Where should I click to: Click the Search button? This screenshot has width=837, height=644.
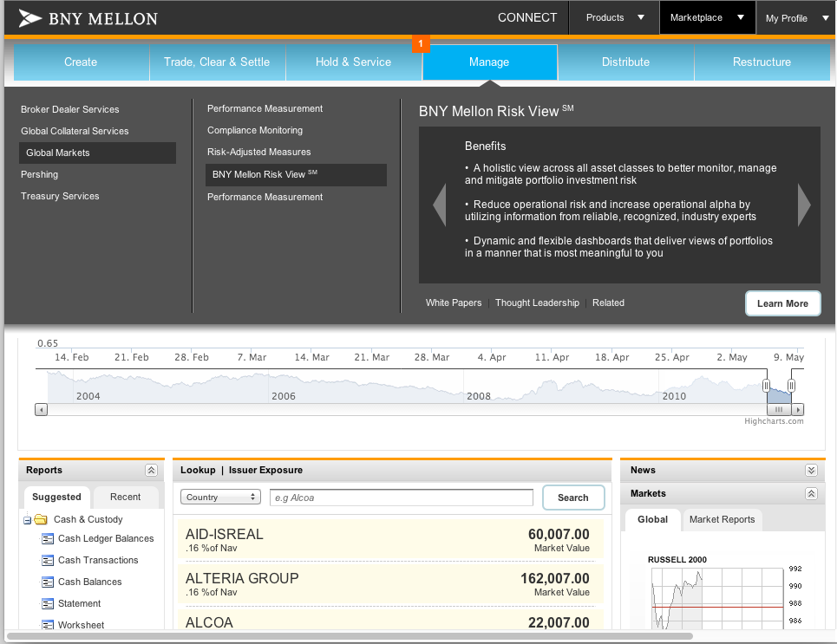573,498
